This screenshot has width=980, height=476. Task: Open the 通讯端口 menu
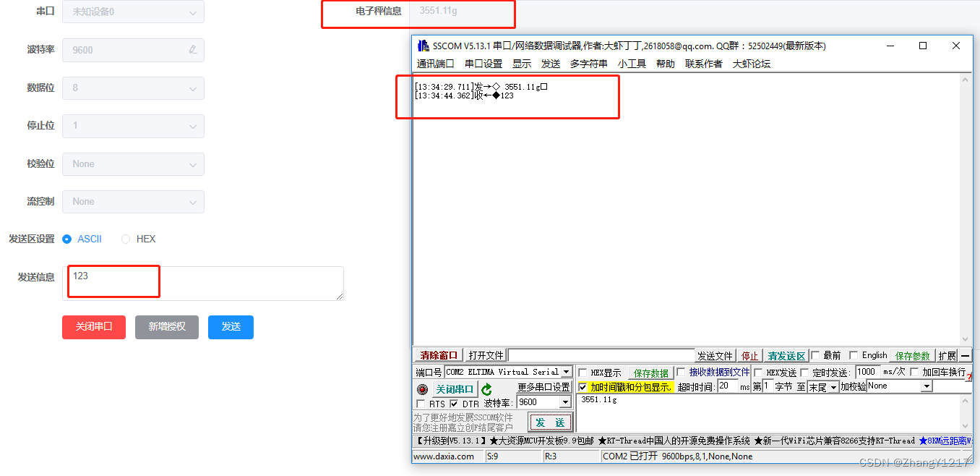(435, 64)
